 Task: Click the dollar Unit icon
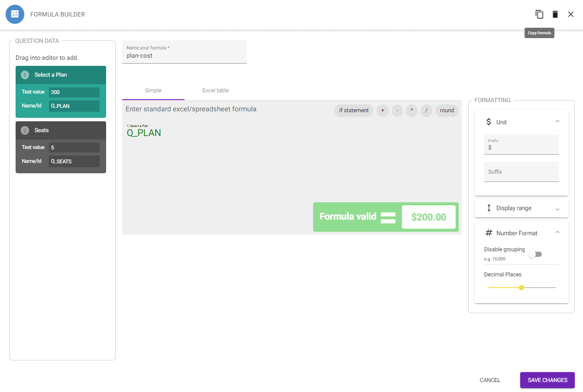[489, 122]
